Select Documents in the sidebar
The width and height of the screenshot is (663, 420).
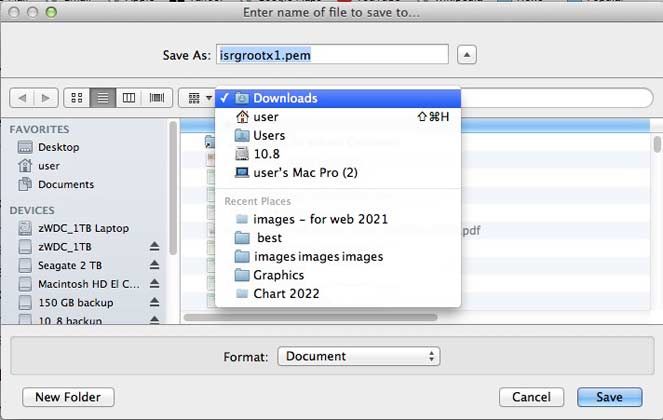66,184
